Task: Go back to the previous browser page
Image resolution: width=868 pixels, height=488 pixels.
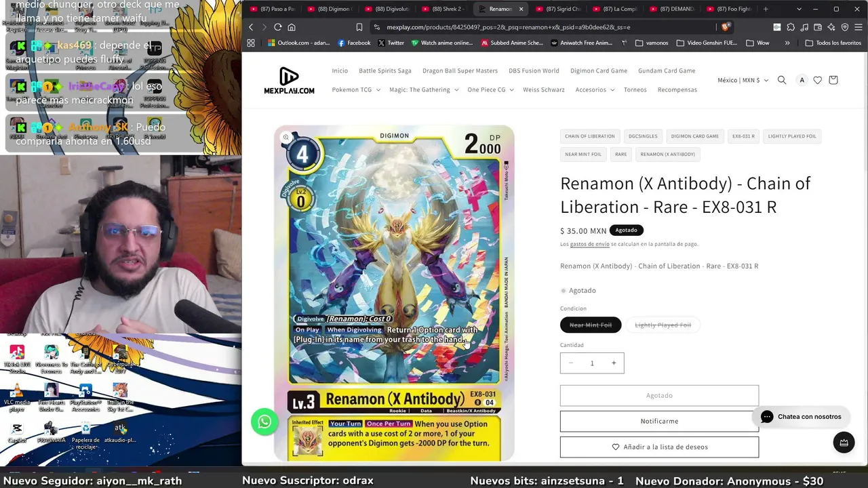Action: click(251, 27)
